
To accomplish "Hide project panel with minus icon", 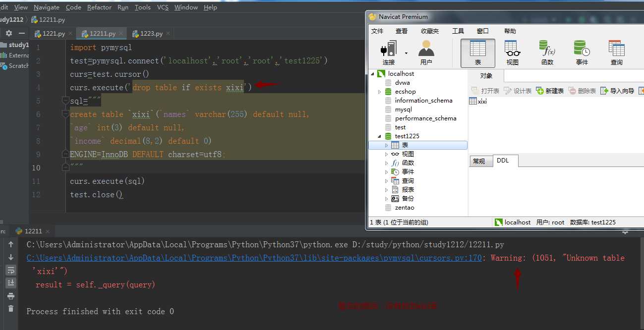I will coord(21,33).
